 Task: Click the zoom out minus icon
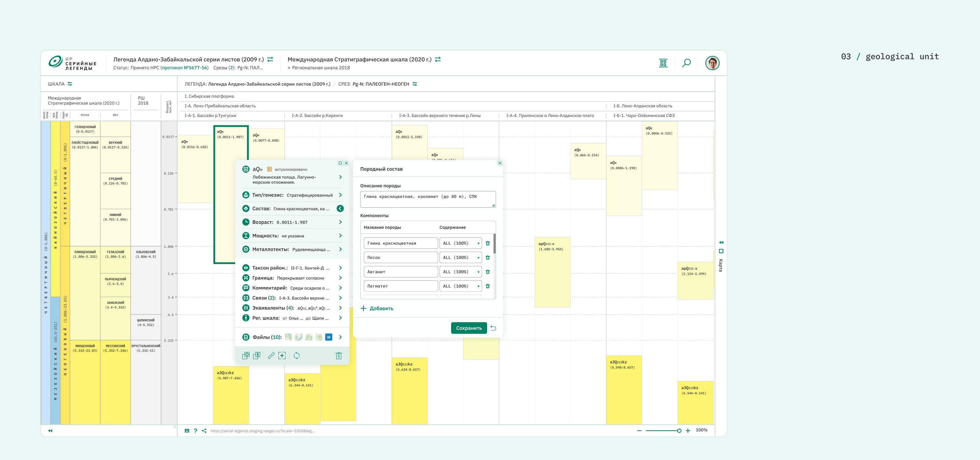pos(639,431)
